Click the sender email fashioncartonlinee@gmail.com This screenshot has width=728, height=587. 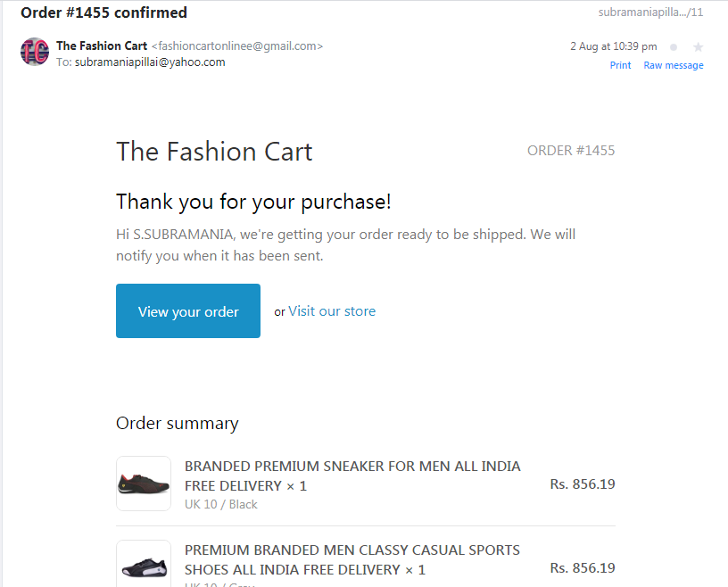[237, 45]
